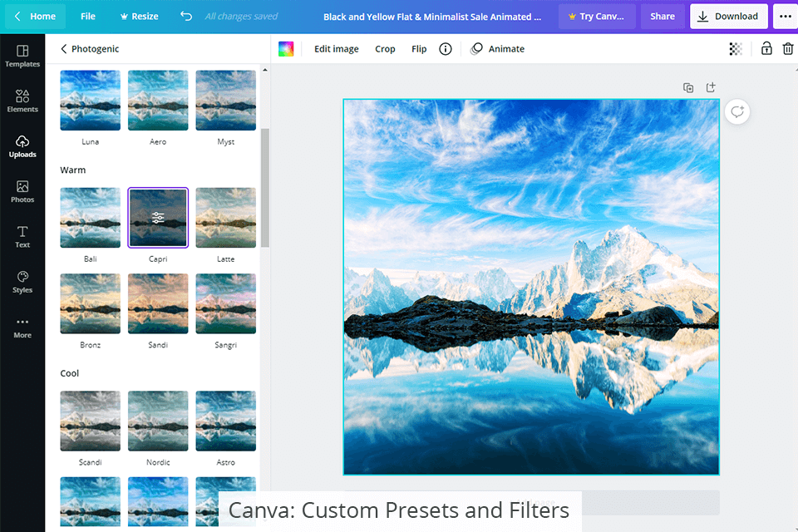Open the Templates sidebar panel
The height and width of the screenshot is (532, 798).
[22, 57]
